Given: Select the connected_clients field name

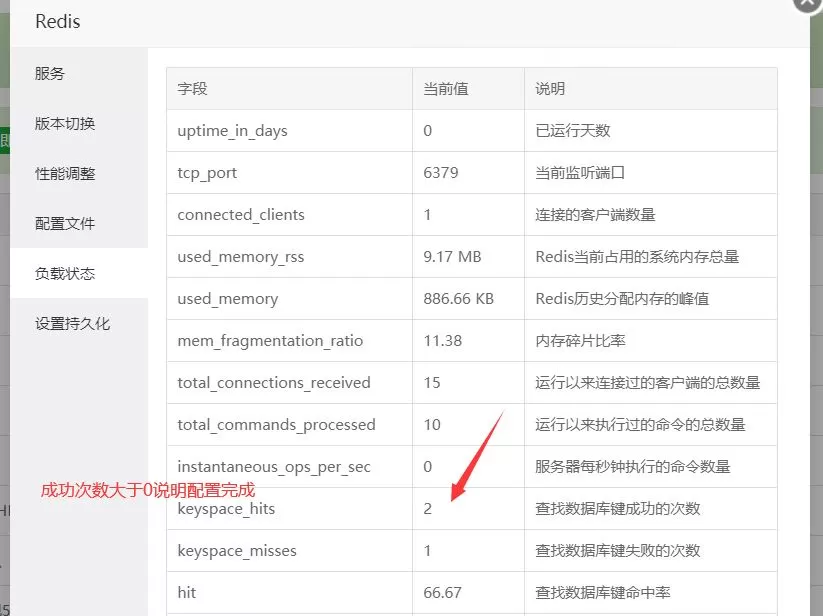Looking at the screenshot, I should coord(241,215).
